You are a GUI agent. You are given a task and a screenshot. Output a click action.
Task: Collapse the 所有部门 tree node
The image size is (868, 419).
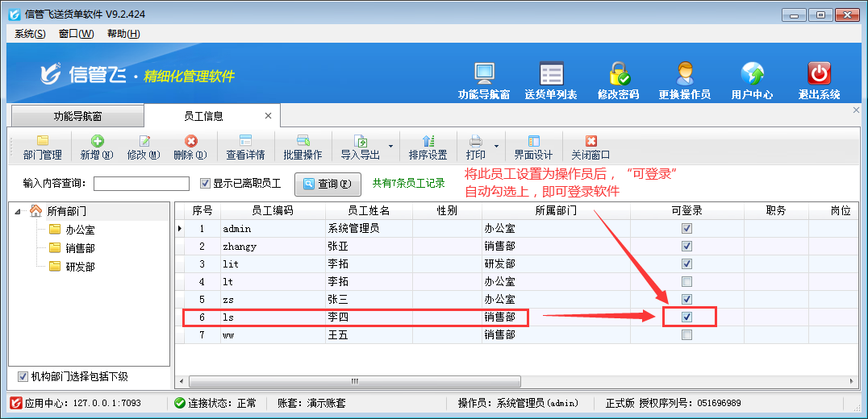pos(18,211)
